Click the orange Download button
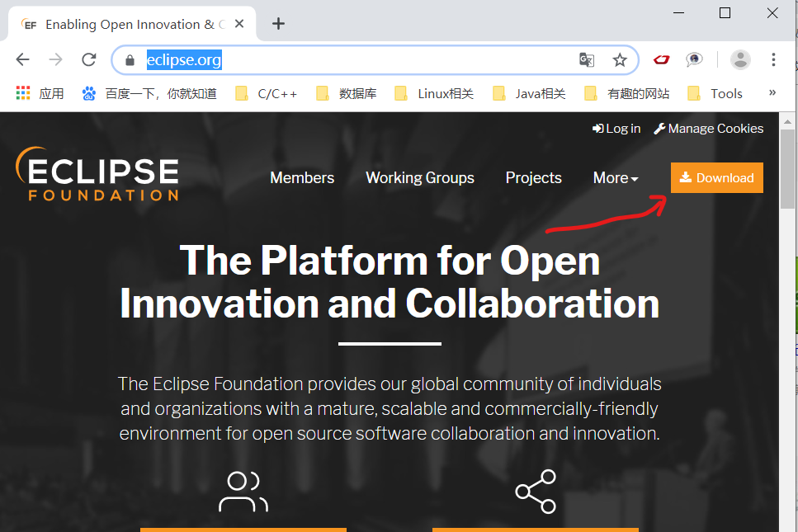This screenshot has width=798, height=532. pyautogui.click(x=716, y=177)
